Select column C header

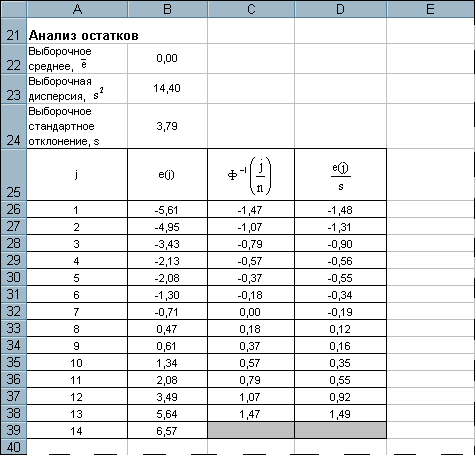coord(251,9)
